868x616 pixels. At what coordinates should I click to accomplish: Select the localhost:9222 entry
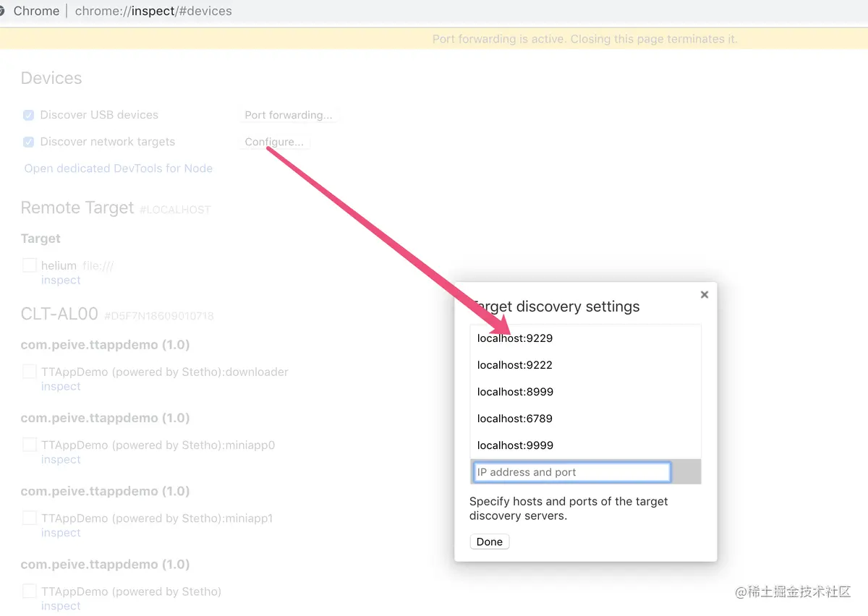(585, 365)
